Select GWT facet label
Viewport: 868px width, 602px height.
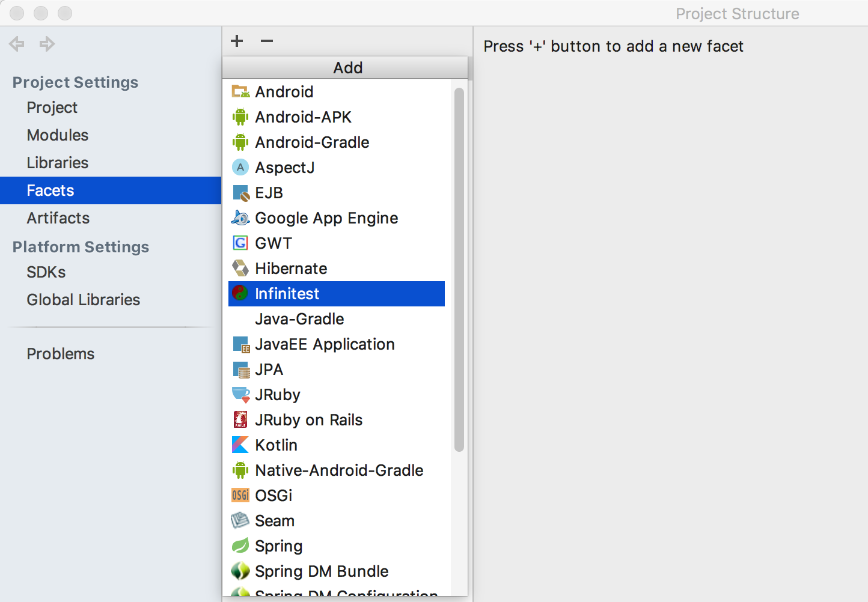274,243
